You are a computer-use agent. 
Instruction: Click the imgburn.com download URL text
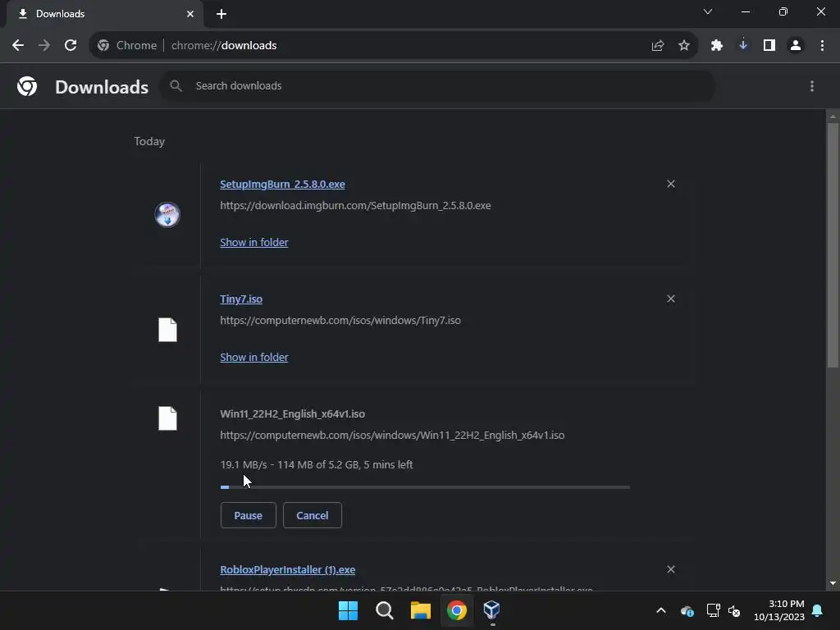[x=355, y=206]
